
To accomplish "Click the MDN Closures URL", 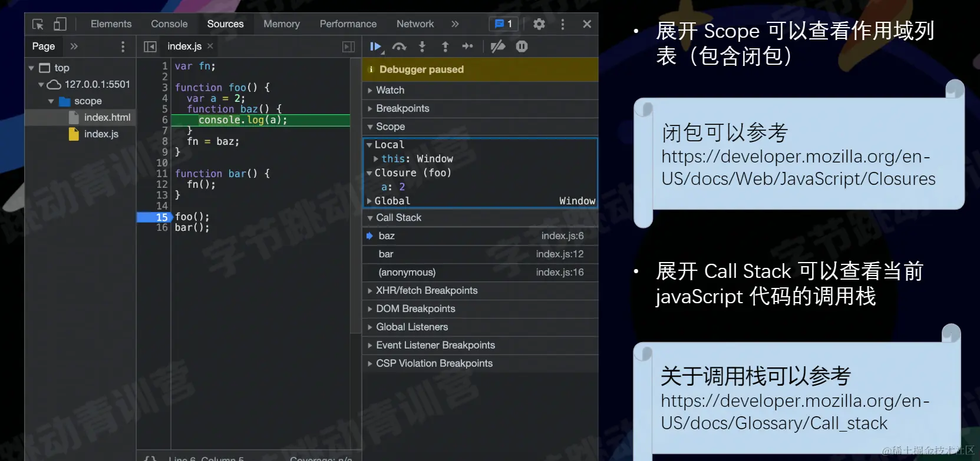I will point(798,168).
